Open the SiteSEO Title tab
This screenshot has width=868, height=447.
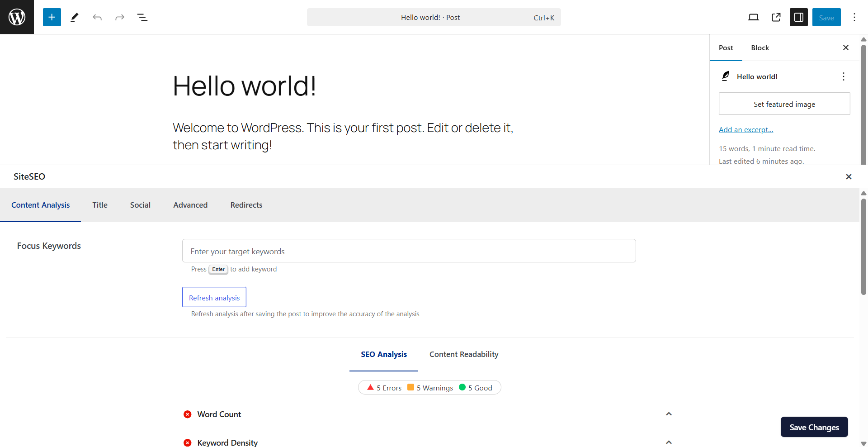(100, 205)
